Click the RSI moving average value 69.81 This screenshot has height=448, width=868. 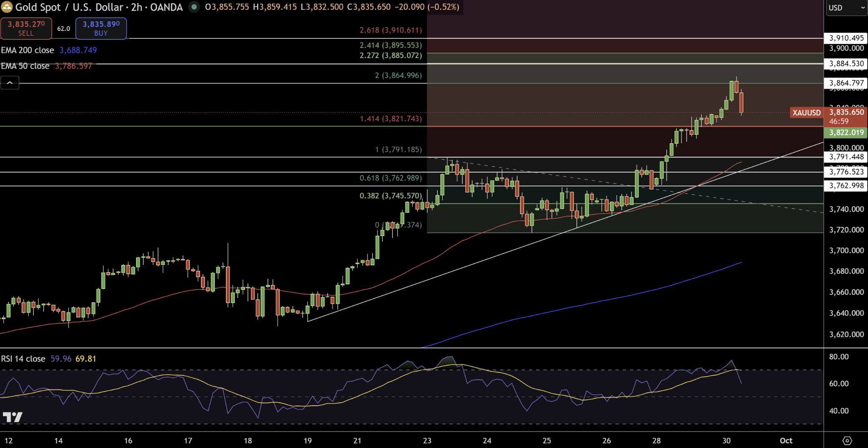pyautogui.click(x=86, y=359)
